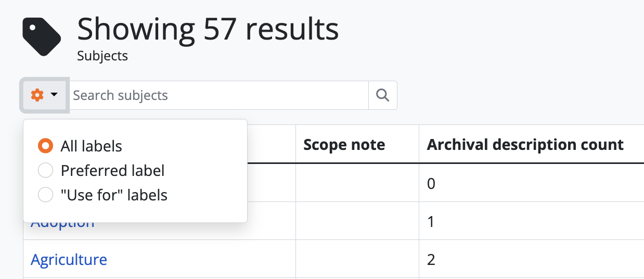Click the "Subjects" subtitle under the heading

pyautogui.click(x=102, y=55)
